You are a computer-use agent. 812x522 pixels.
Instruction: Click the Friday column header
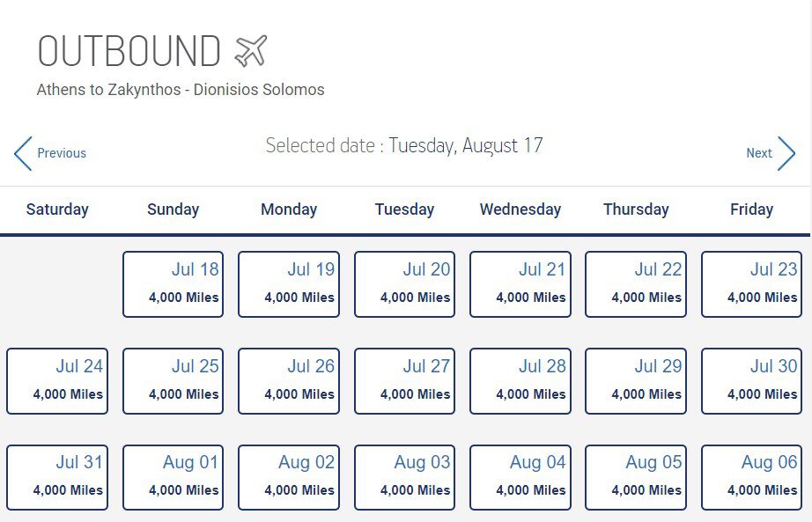751,210
